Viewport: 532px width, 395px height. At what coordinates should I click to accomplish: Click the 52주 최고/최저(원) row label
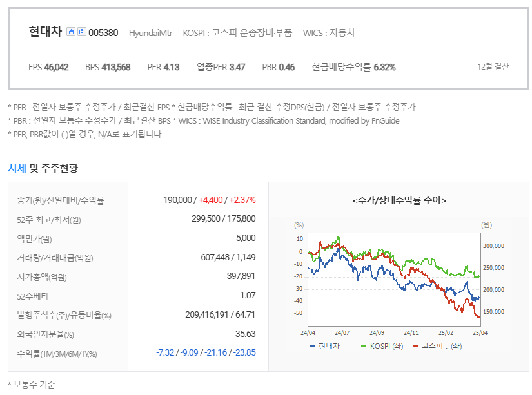tap(49, 220)
